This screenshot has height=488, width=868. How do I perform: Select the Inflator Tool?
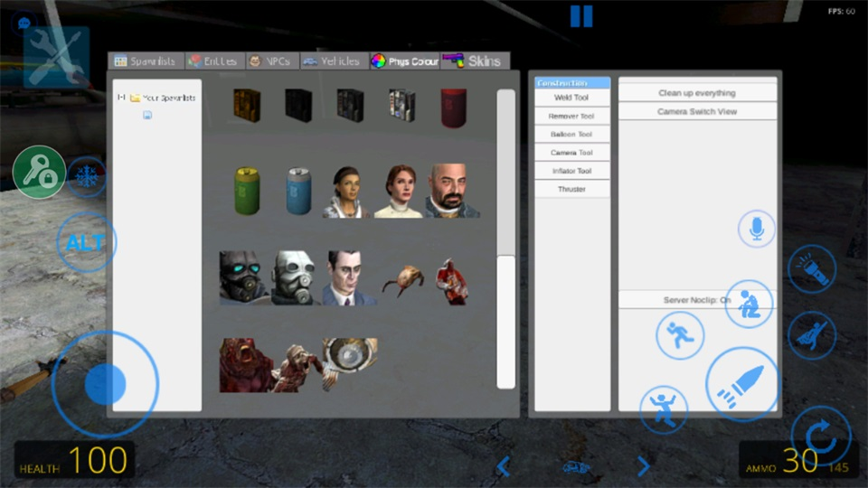(572, 171)
